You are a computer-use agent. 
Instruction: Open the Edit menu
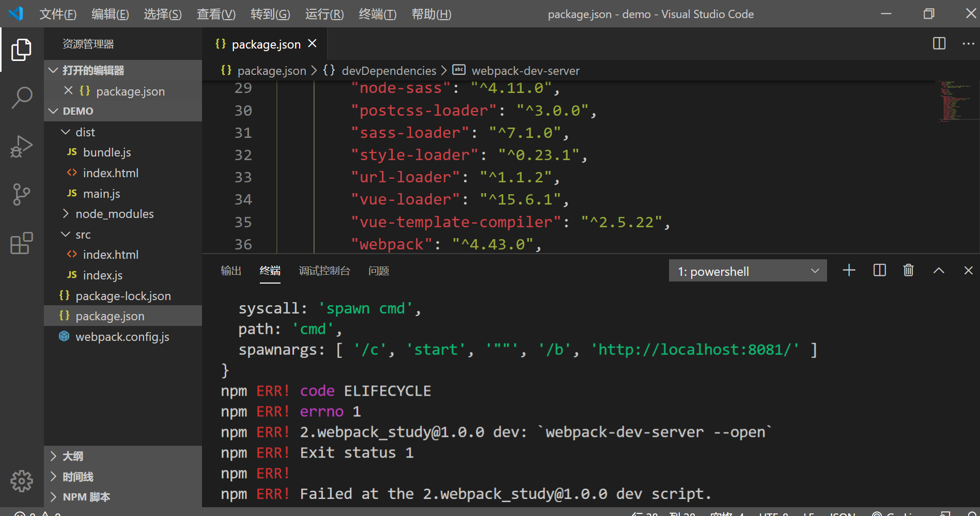point(110,14)
